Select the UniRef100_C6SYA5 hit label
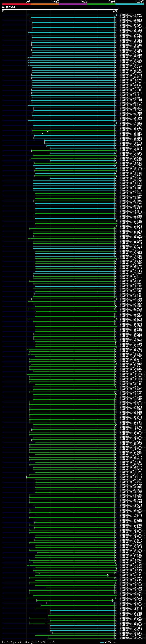The height and width of the screenshot is (644, 146). [x=131, y=55]
